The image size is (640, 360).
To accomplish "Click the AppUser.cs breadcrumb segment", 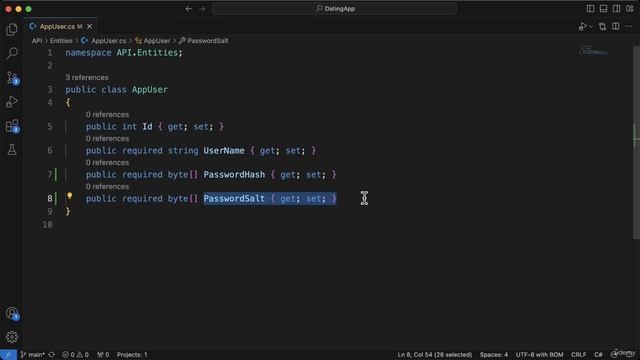I will [104, 41].
